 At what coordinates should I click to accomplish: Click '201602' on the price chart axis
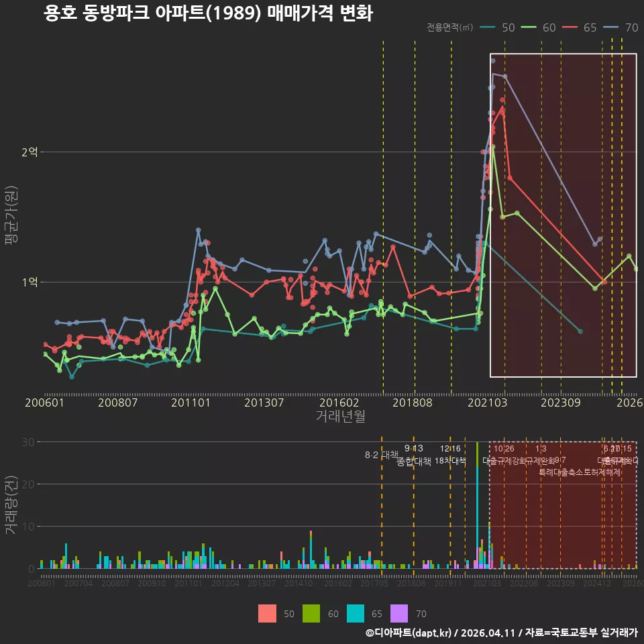pyautogui.click(x=339, y=402)
